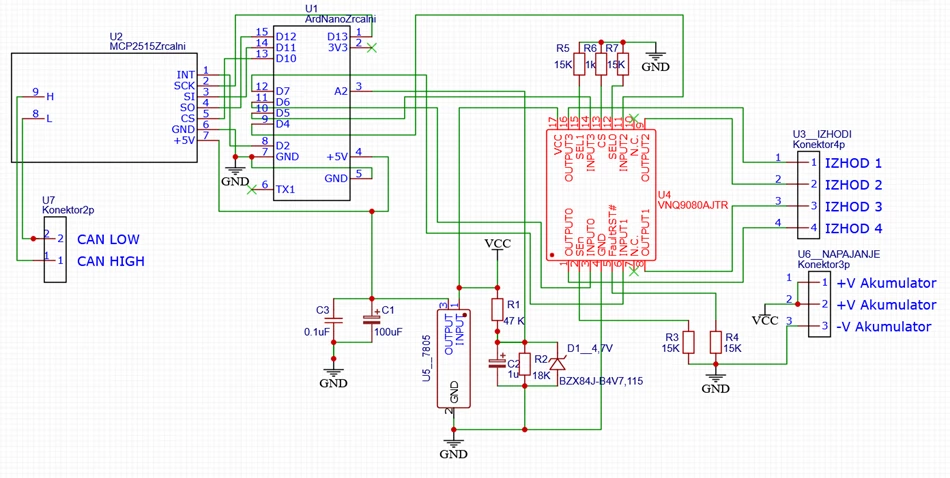Click the GND symbol under the U5 7805 regulator

(453, 448)
